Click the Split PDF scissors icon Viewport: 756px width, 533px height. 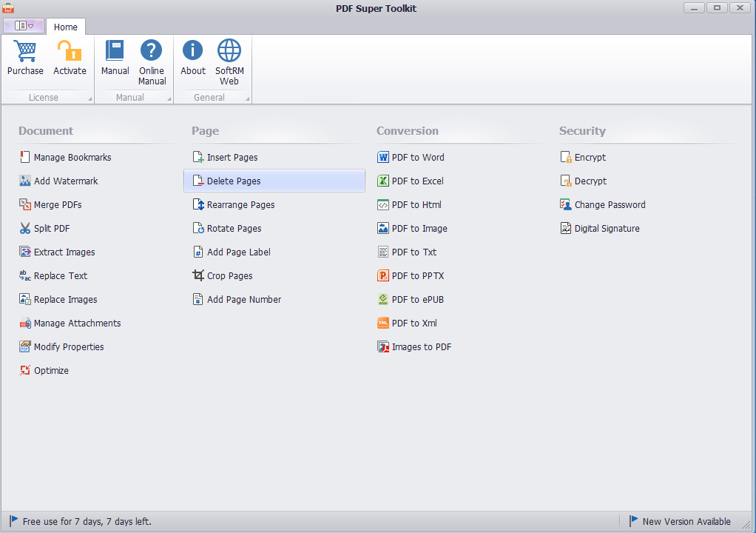coord(25,228)
